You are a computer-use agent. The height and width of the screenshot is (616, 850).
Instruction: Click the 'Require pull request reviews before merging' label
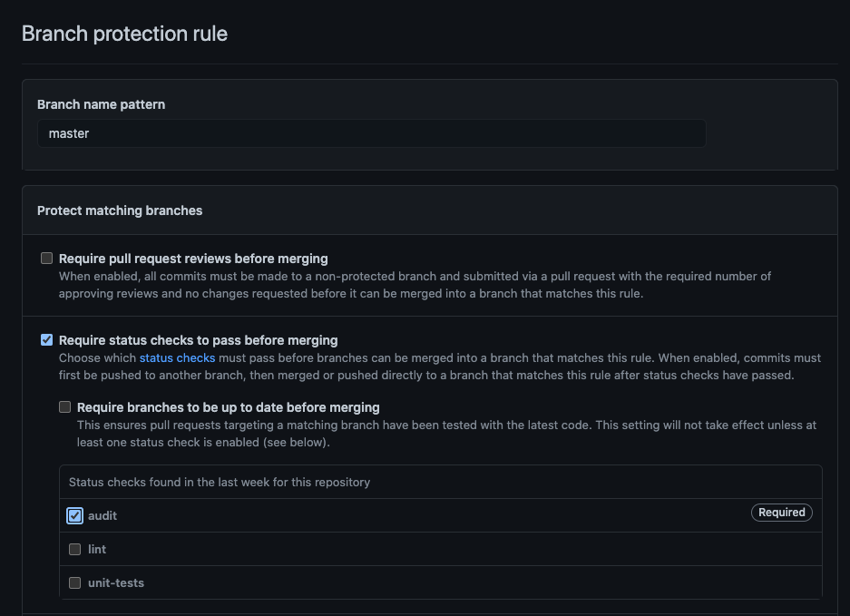pyautogui.click(x=193, y=259)
